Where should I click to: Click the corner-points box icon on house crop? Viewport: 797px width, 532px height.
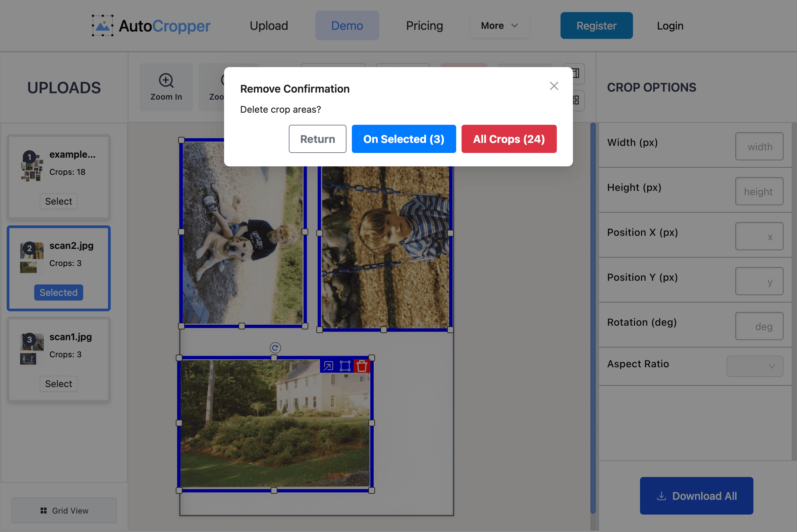(x=345, y=366)
